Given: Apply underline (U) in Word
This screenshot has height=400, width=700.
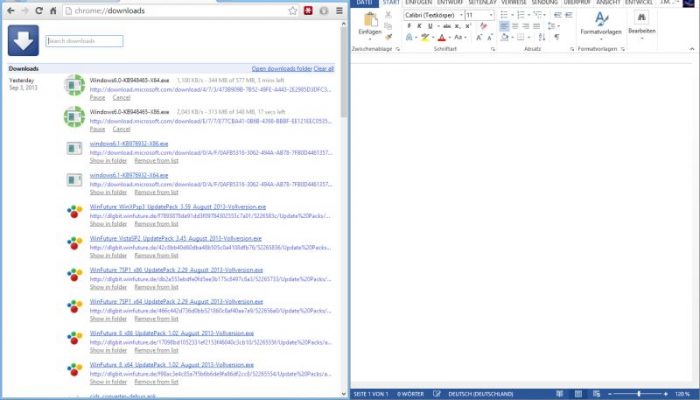Looking at the screenshot, I should [x=430, y=26].
